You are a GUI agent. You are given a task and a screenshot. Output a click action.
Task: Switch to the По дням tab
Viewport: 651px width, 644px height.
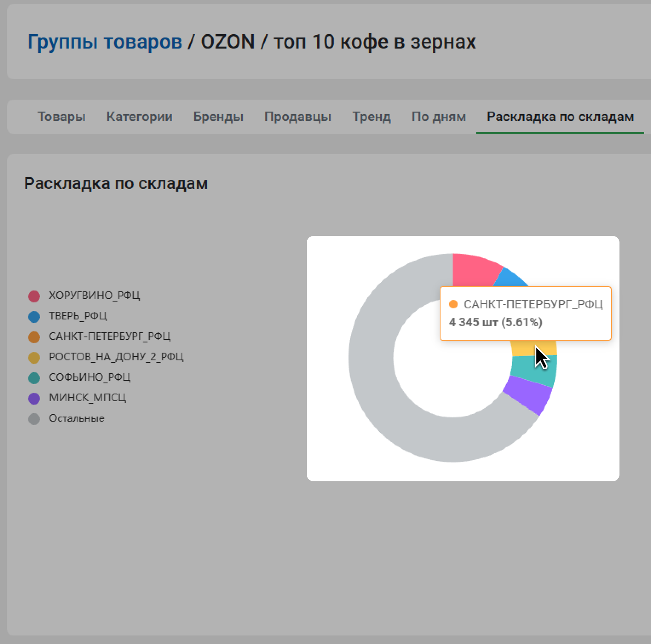coord(438,117)
